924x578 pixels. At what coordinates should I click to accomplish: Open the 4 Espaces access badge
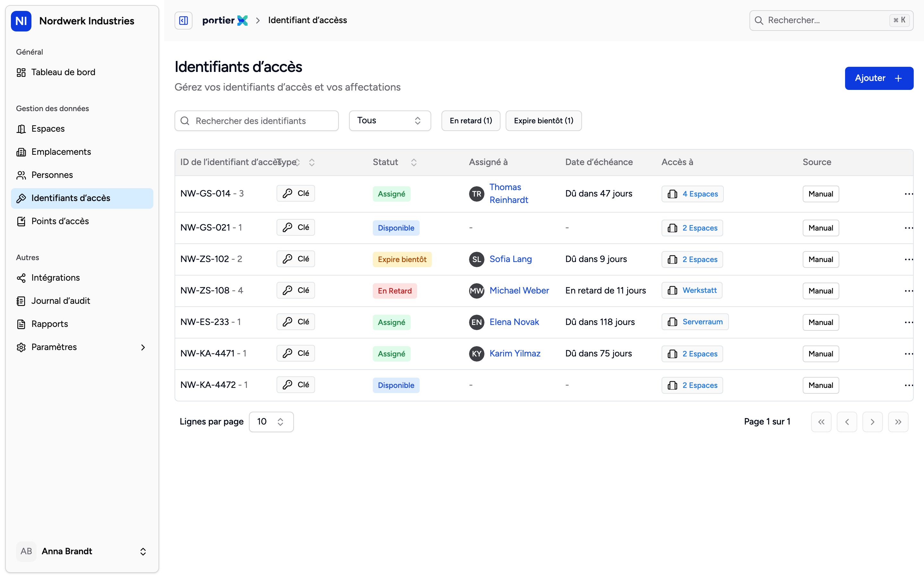click(x=692, y=194)
